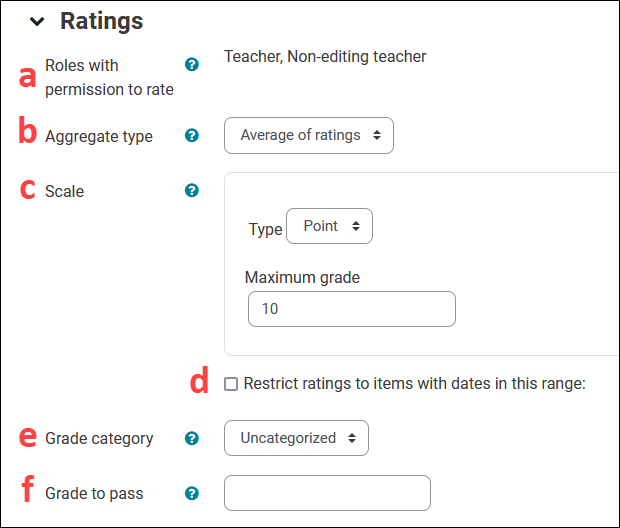Click the Maximum grade label
Image resolution: width=620 pixels, height=528 pixels.
tap(302, 276)
